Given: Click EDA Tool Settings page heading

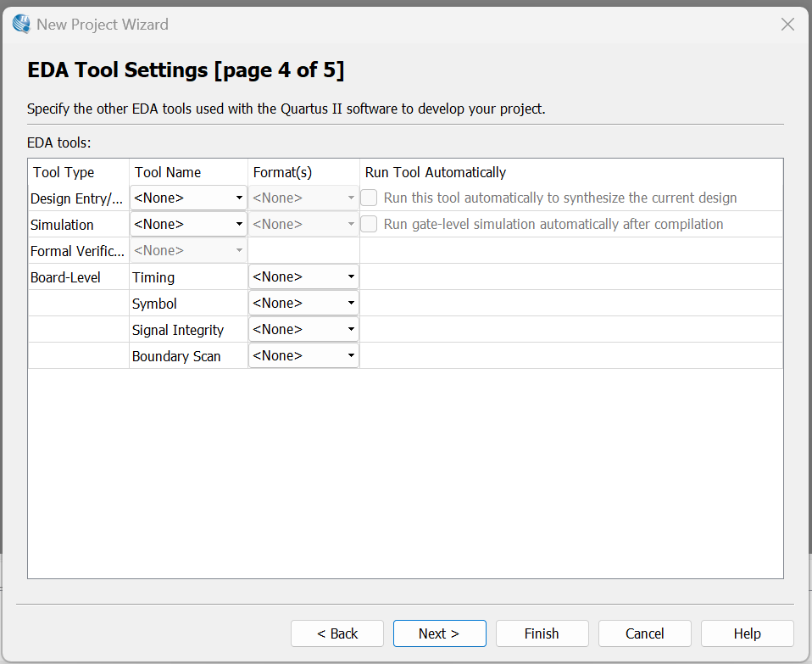Looking at the screenshot, I should coord(186,70).
